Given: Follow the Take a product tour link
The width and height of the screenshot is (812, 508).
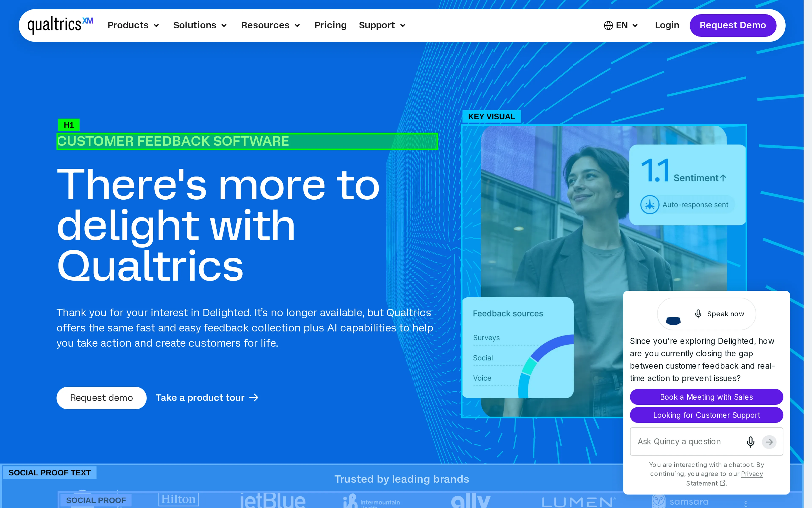Looking at the screenshot, I should click(x=207, y=398).
